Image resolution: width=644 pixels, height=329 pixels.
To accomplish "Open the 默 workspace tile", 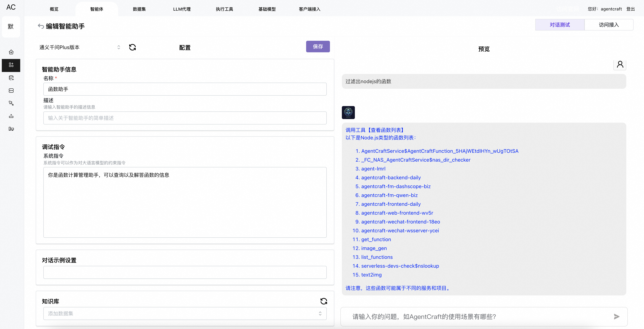I will tap(11, 27).
